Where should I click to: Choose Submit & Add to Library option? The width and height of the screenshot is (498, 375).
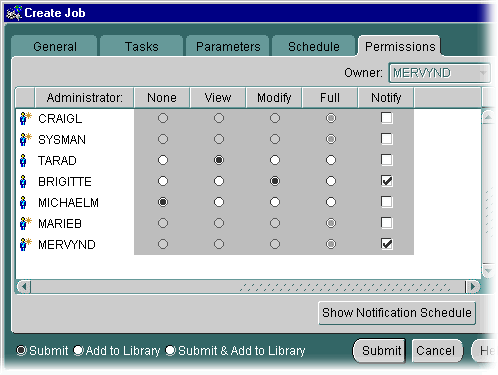point(170,351)
